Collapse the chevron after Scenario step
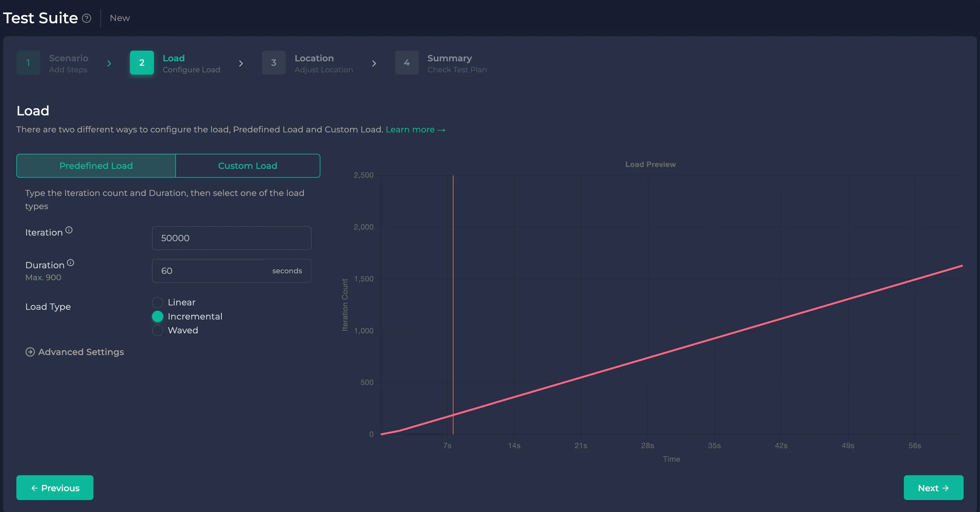980x512 pixels. 110,64
